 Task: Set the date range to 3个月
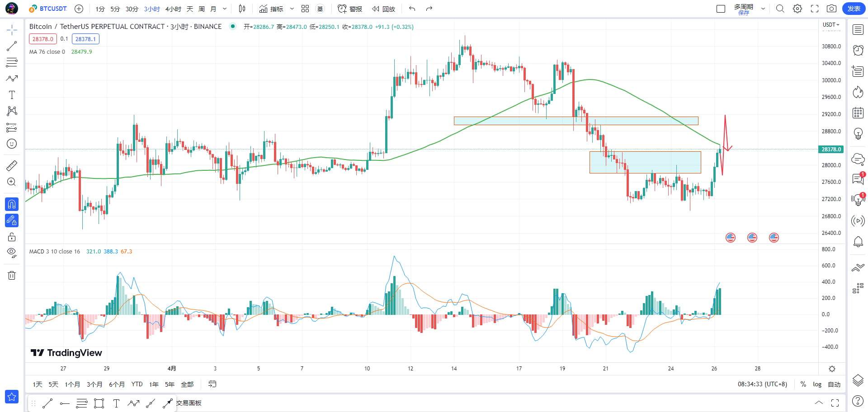tap(94, 384)
